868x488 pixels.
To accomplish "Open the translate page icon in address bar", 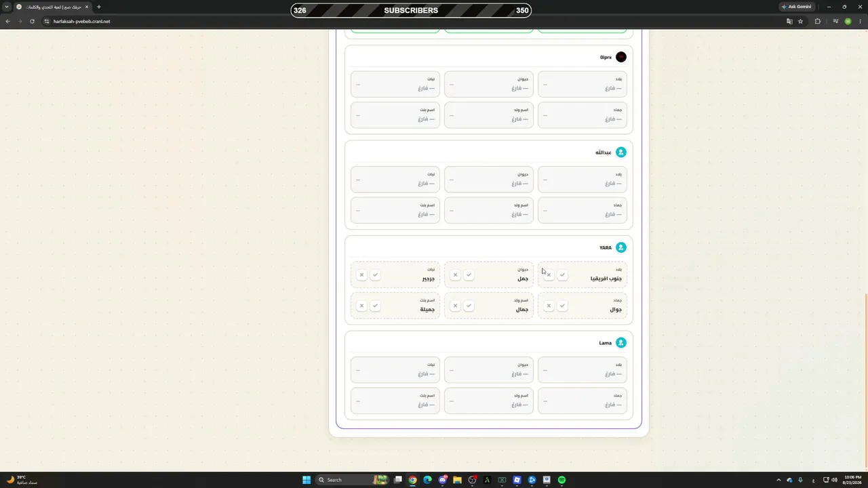I will click(789, 21).
